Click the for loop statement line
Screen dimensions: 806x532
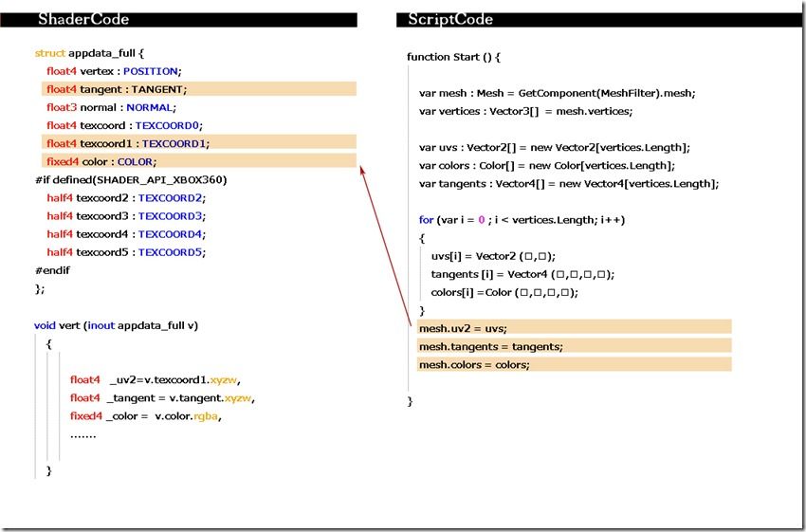pyautogui.click(x=522, y=220)
